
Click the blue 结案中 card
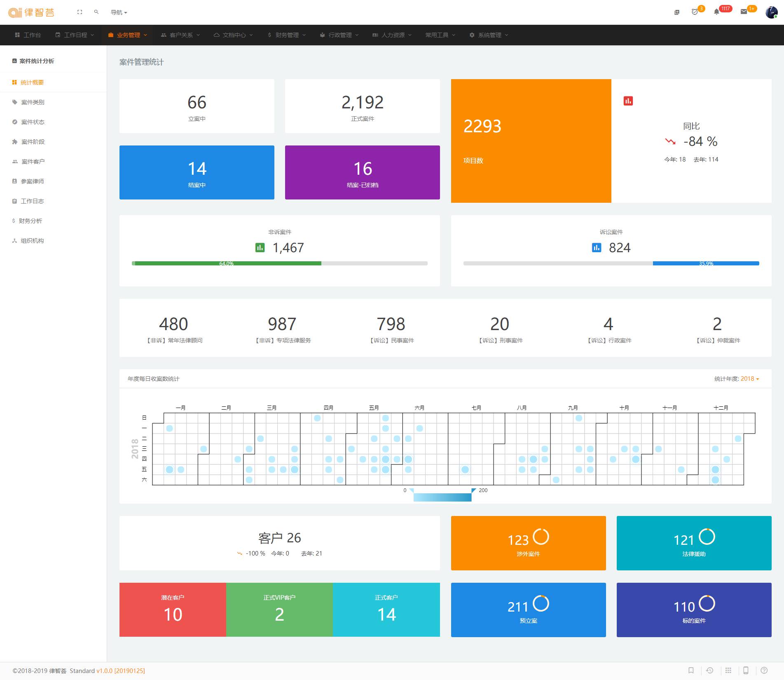(x=197, y=172)
